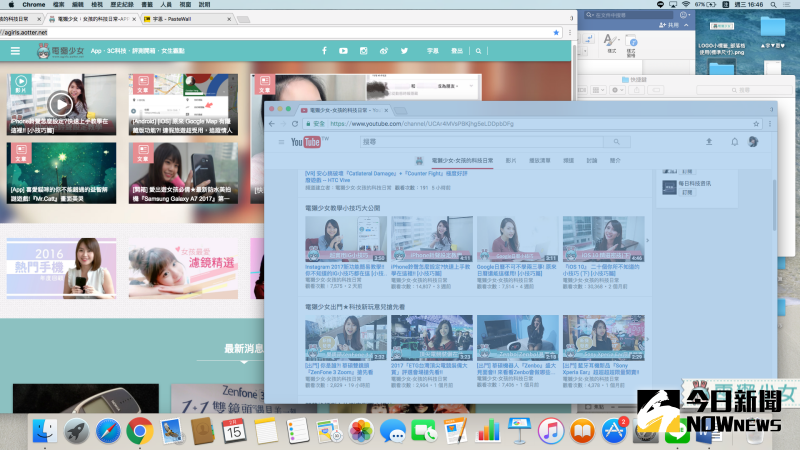This screenshot has height=450, width=800.
Task: Open the YouTube guide menu icon
Action: (279, 142)
